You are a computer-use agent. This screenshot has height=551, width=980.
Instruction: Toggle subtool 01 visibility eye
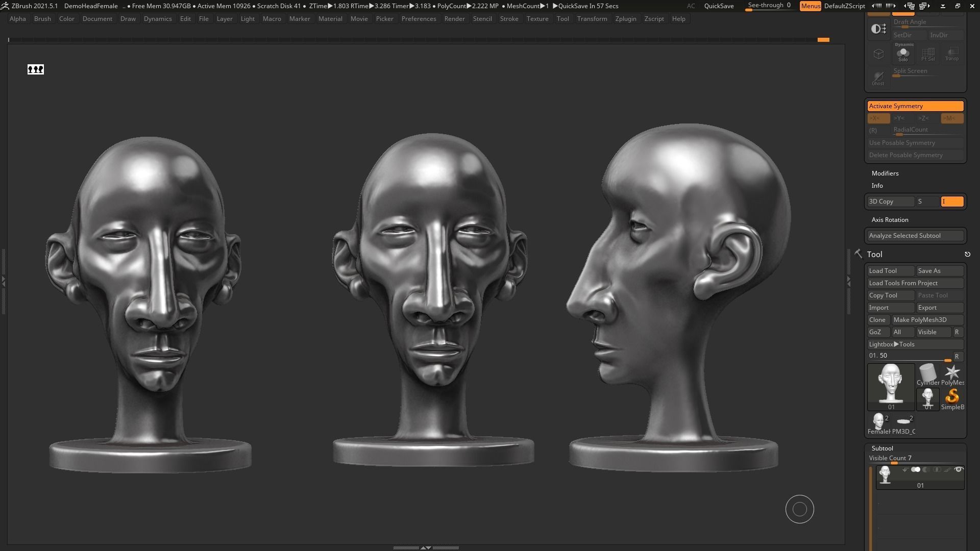(959, 470)
